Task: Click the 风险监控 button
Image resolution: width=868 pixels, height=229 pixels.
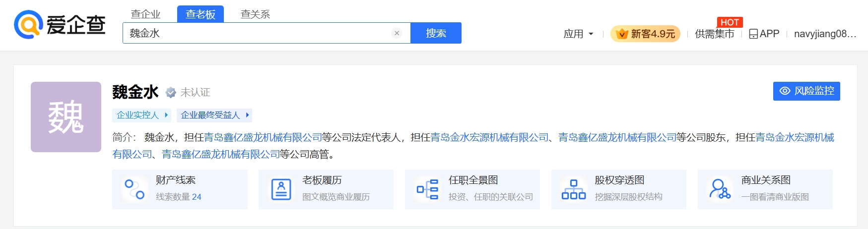Action: (806, 91)
